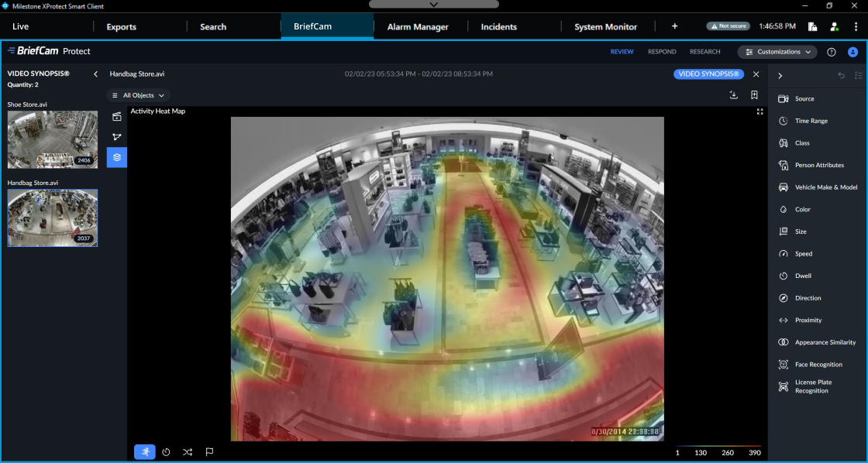Click the VIDEO SYNOPSIS button

pyautogui.click(x=708, y=74)
